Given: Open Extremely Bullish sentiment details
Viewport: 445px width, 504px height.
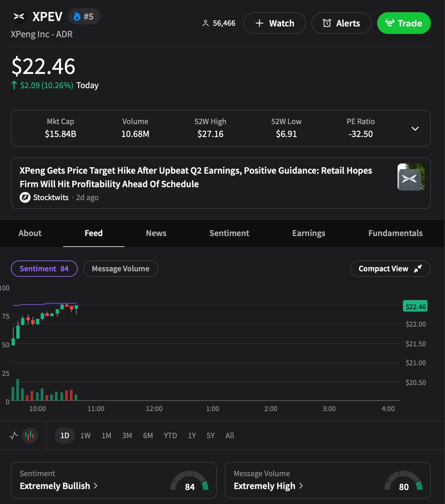Looking at the screenshot, I should pos(58,486).
